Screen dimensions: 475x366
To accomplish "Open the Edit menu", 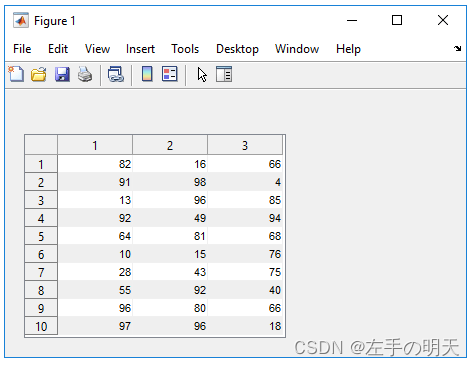I will (x=58, y=49).
